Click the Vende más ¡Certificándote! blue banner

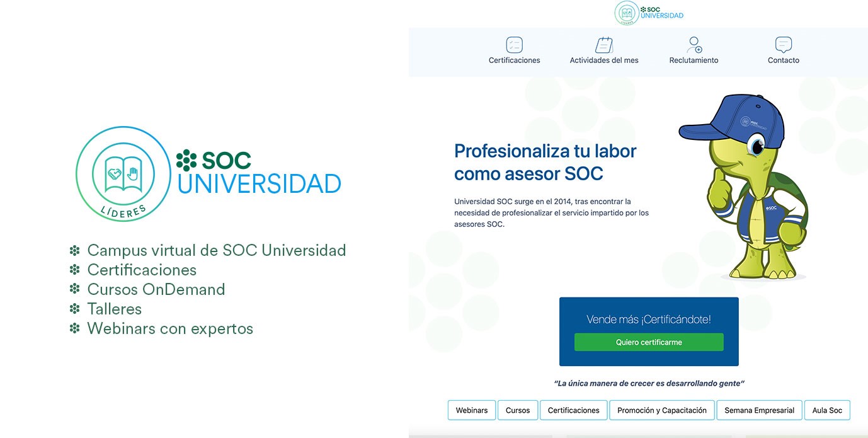pos(649,320)
